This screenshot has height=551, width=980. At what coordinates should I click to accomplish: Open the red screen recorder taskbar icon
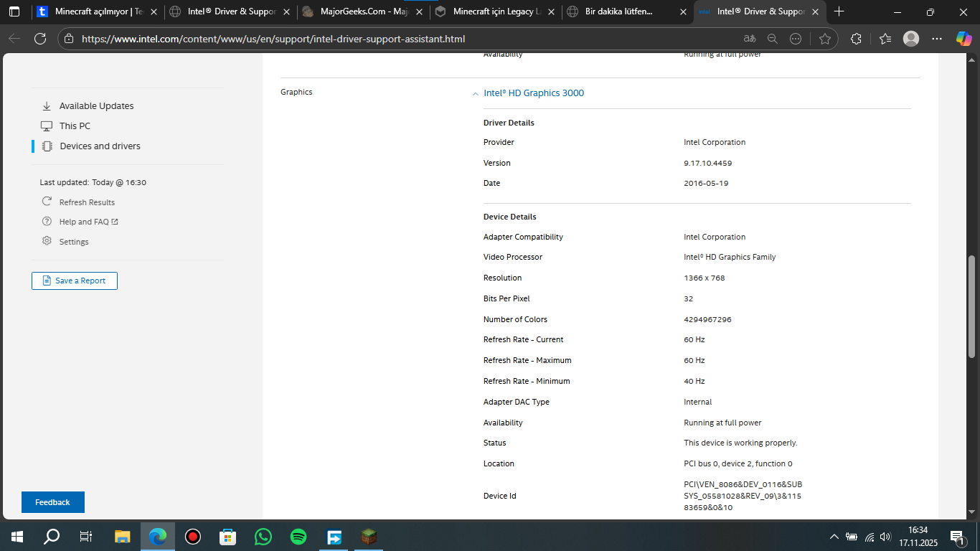pos(192,537)
